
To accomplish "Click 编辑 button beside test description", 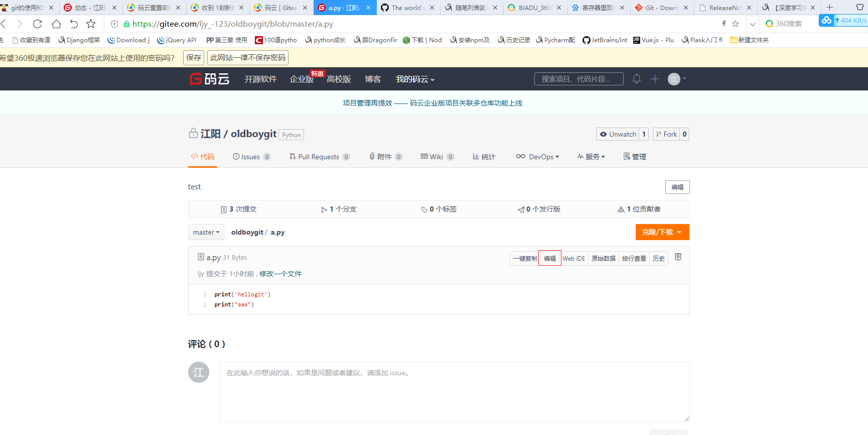I will tap(677, 187).
